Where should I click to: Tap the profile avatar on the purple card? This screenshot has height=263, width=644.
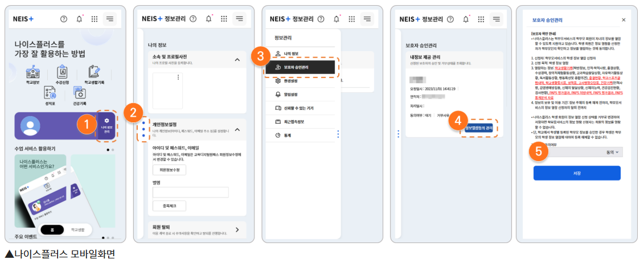pos(30,126)
